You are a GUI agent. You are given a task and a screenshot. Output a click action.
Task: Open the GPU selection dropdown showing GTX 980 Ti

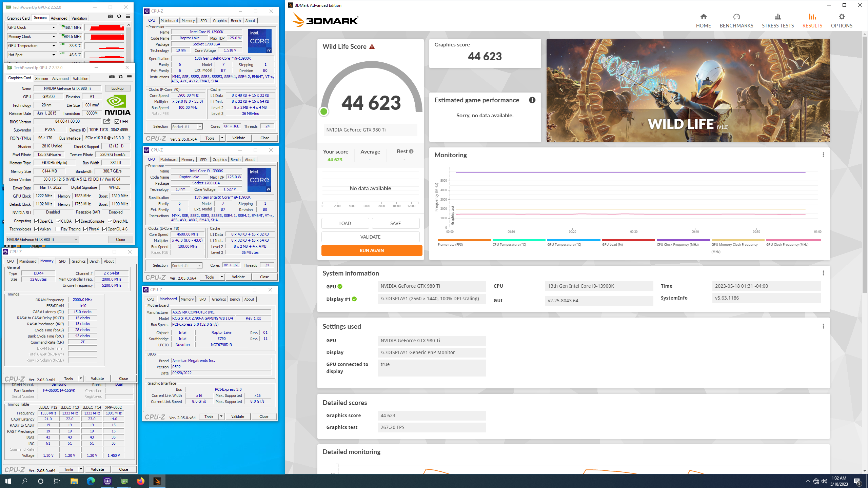(43, 239)
